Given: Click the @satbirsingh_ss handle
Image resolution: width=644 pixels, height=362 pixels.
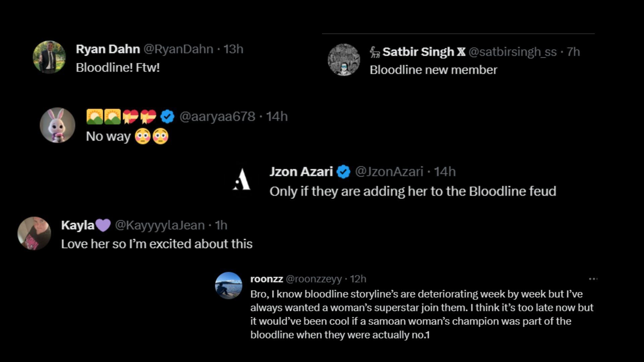Looking at the screenshot, I should coord(513,52).
